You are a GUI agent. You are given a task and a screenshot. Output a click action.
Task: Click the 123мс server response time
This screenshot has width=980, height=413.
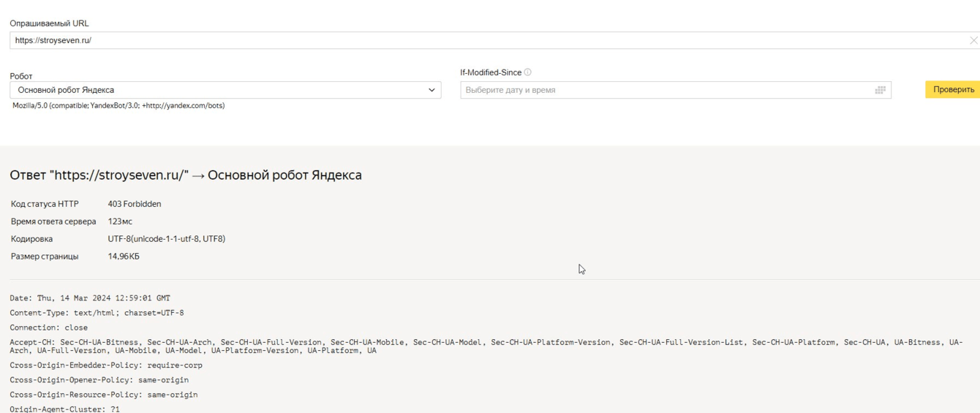point(120,221)
